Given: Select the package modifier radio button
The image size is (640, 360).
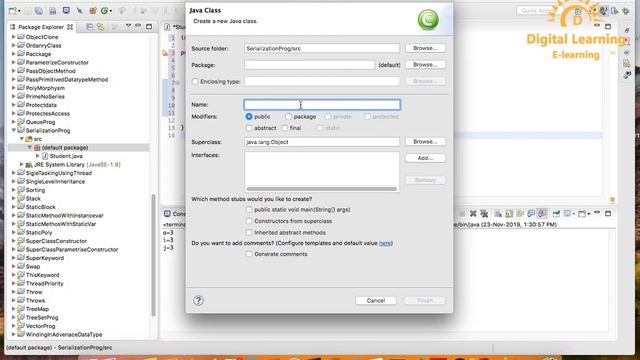Looking at the screenshot, I should [x=289, y=117].
